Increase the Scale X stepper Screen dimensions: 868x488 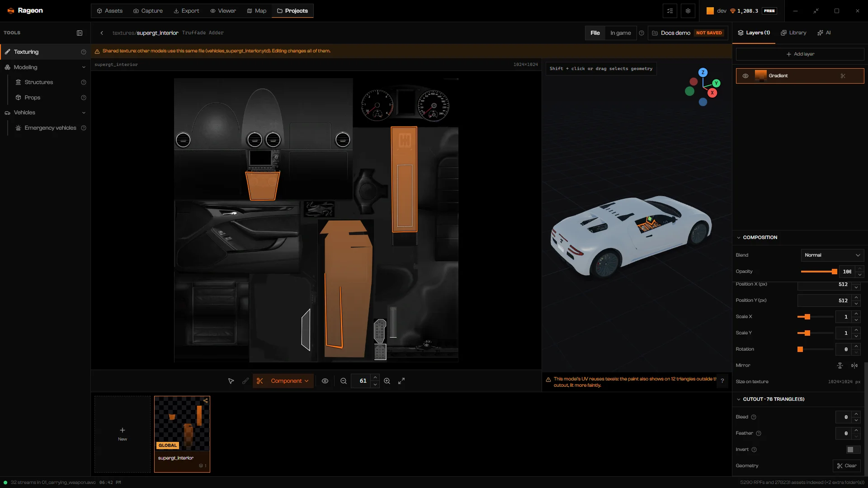tap(856, 314)
